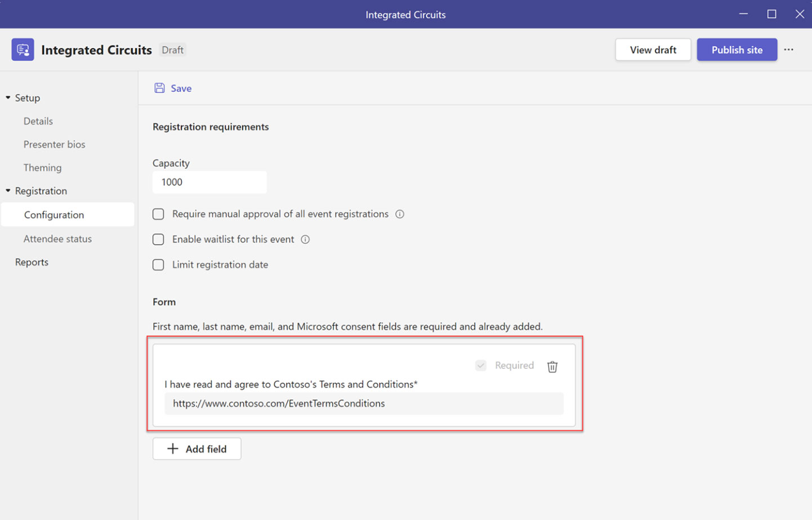Click the Add field button label
The width and height of the screenshot is (812, 520).
206,449
